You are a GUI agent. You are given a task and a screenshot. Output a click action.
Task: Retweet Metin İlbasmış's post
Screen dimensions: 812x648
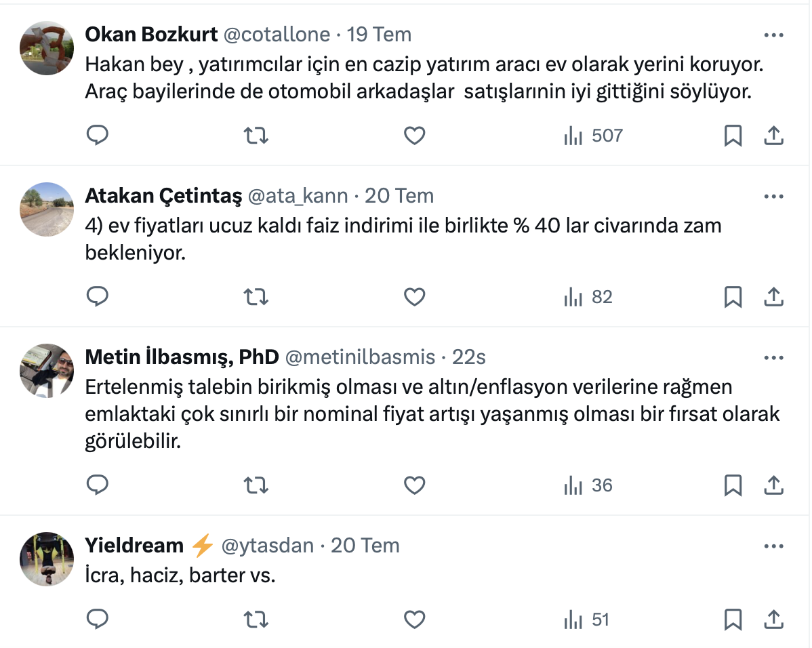tap(256, 485)
